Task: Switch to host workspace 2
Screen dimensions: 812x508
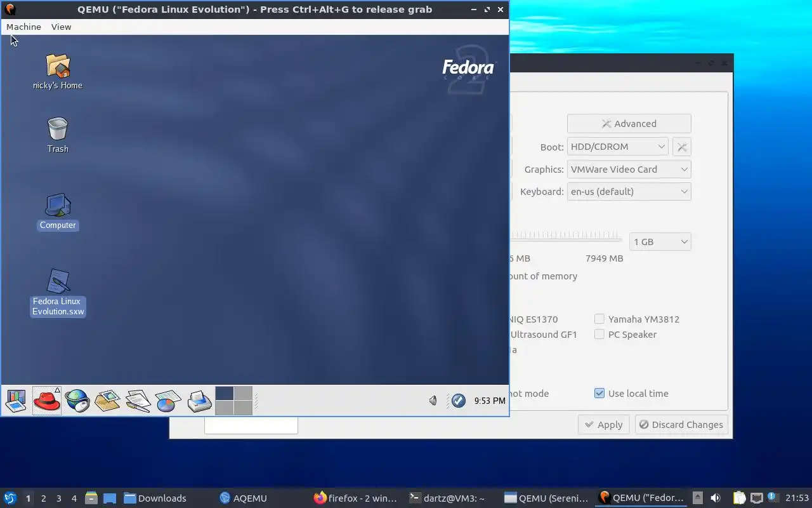Action: tap(43, 498)
